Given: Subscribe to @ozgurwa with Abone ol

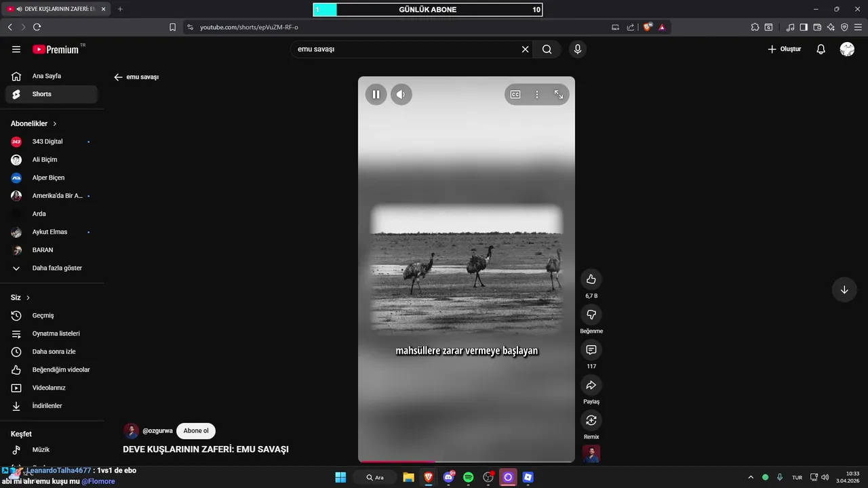Looking at the screenshot, I should pos(196,431).
